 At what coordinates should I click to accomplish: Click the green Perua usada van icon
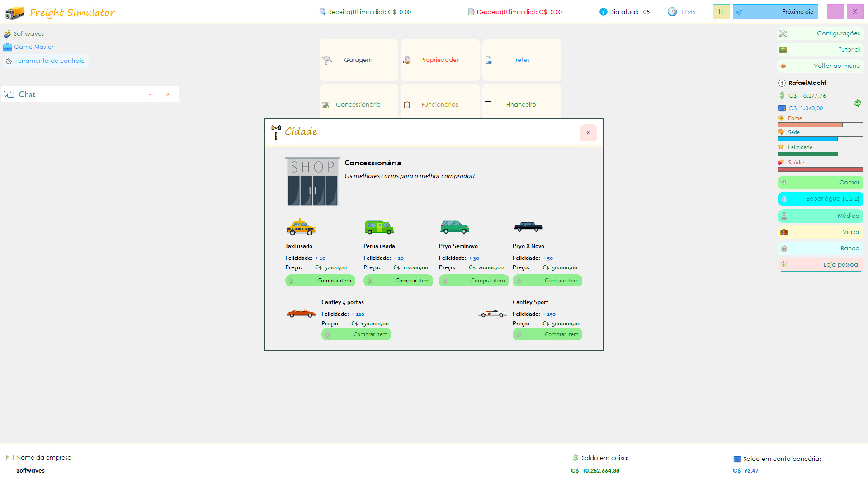379,227
